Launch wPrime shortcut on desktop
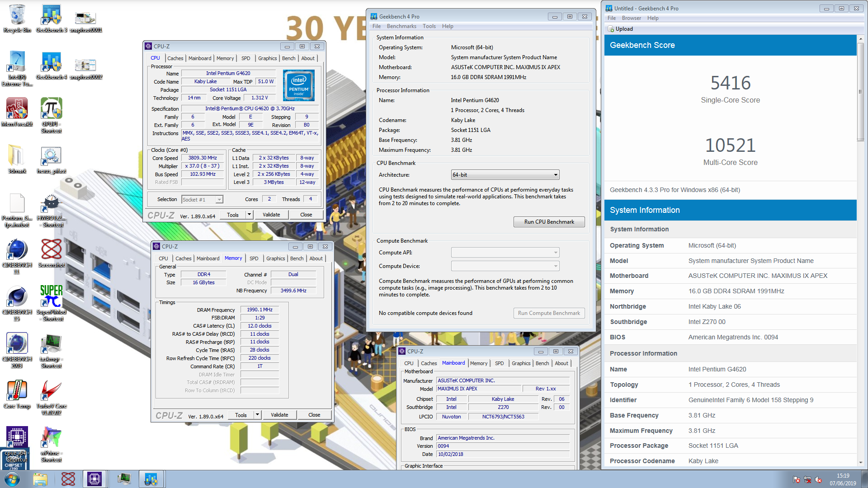Screen dimensions: 868x488 tap(51, 444)
